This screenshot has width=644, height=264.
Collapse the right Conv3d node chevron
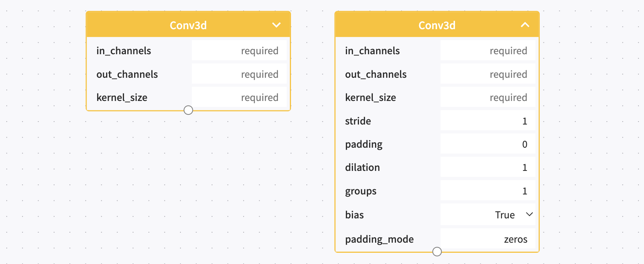pyautogui.click(x=525, y=25)
